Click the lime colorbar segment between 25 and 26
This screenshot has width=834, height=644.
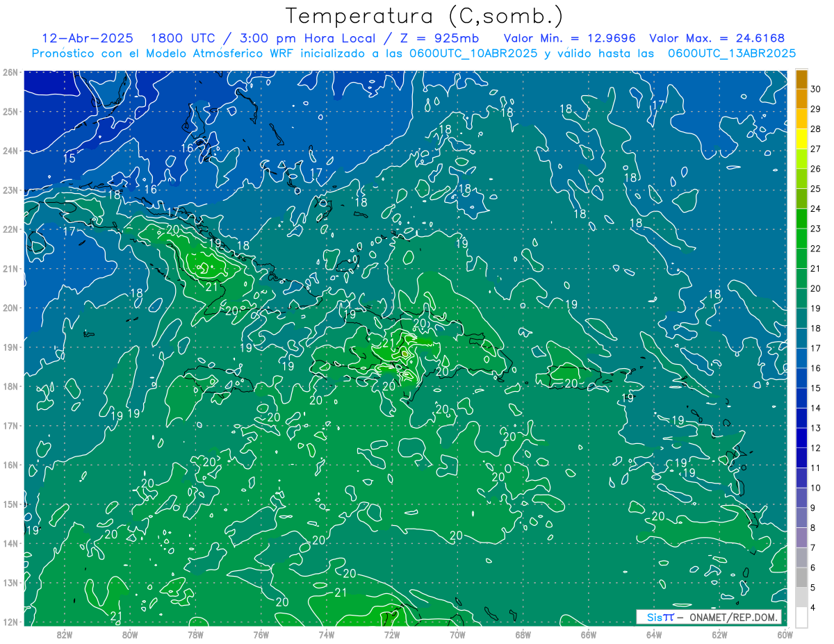coord(801,179)
